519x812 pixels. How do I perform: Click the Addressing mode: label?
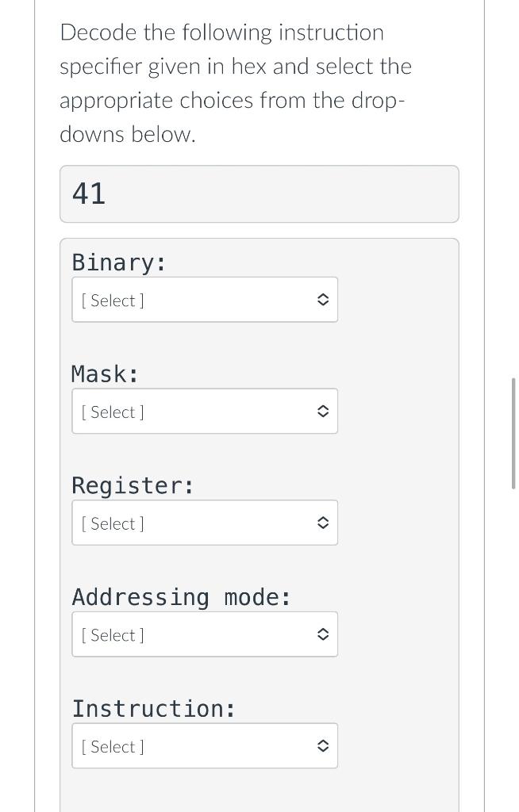pos(181,596)
